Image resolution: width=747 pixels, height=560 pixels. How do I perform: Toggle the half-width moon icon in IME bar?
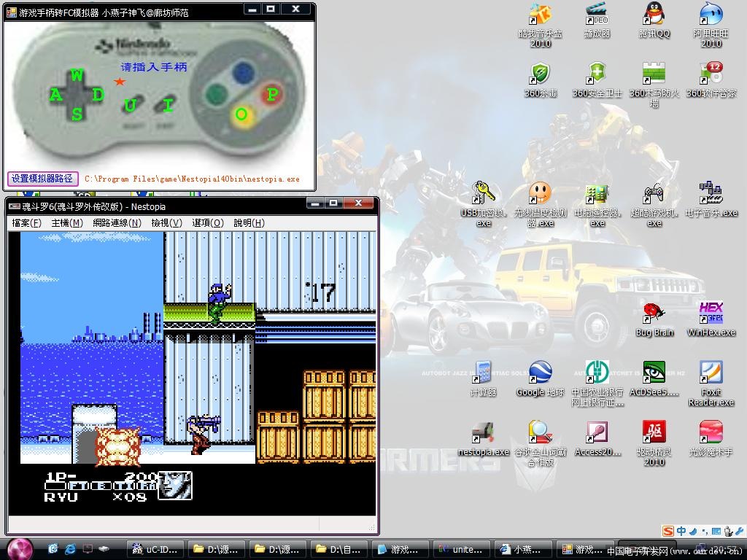[x=693, y=531]
